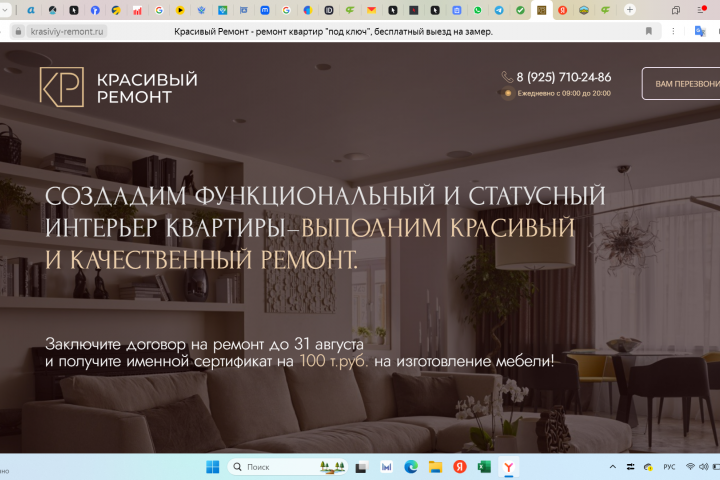Viewport: 720px width, 480px height.
Task: Expand the system tray hidden icons chevron
Action: pyautogui.click(x=613, y=467)
